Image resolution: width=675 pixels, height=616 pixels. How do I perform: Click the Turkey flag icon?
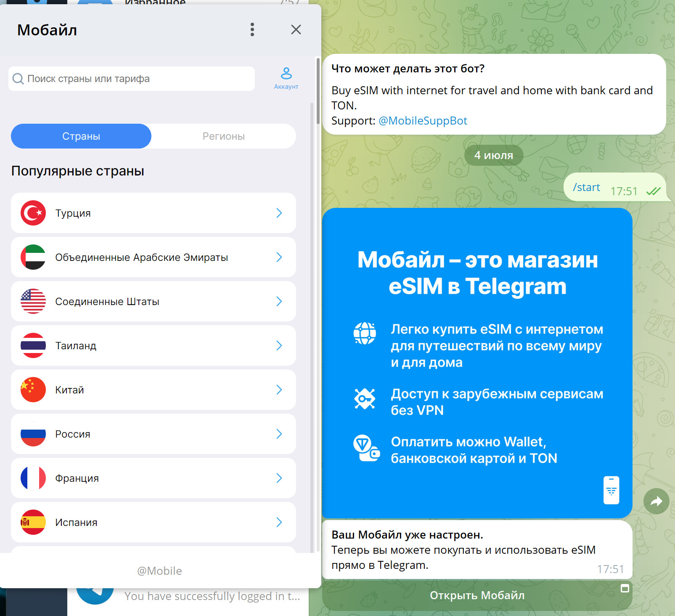[33, 213]
